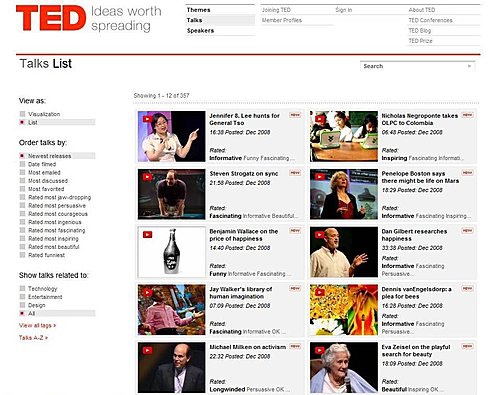
Task: Click the search submit arrow
Action: tap(469, 66)
